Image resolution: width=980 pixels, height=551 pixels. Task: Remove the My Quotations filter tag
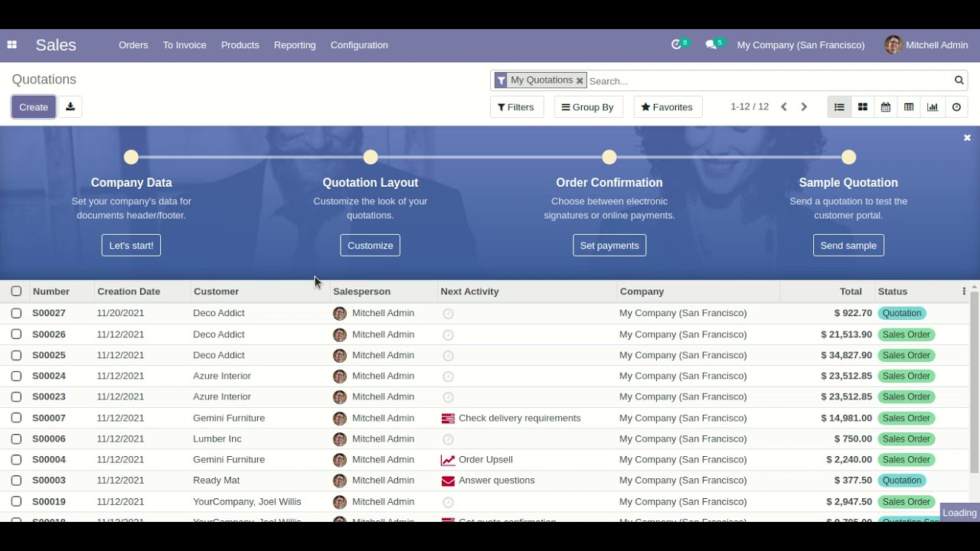tap(580, 80)
